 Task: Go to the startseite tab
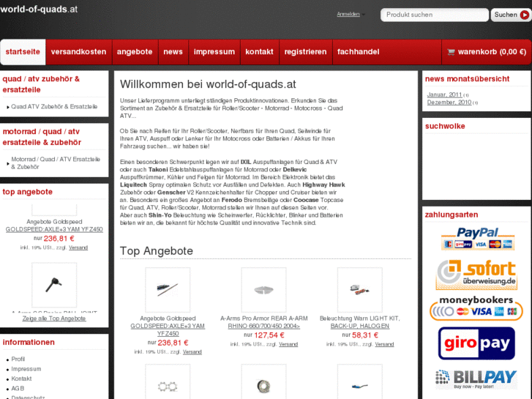[x=23, y=52]
